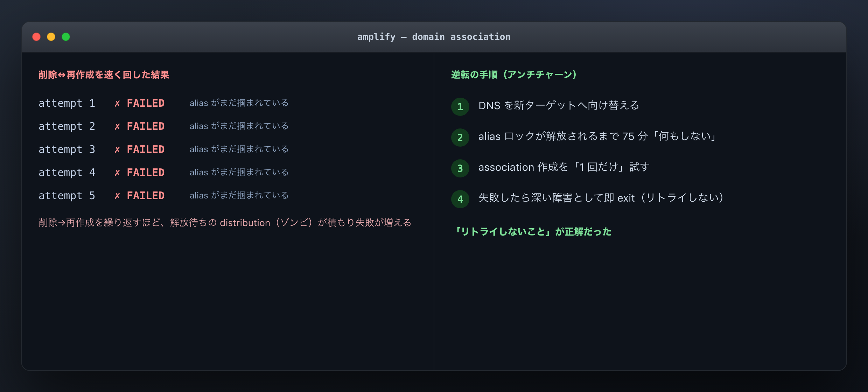Viewport: 868px width, 392px height.
Task: Click the 'attempt 1' label
Action: [x=67, y=103]
